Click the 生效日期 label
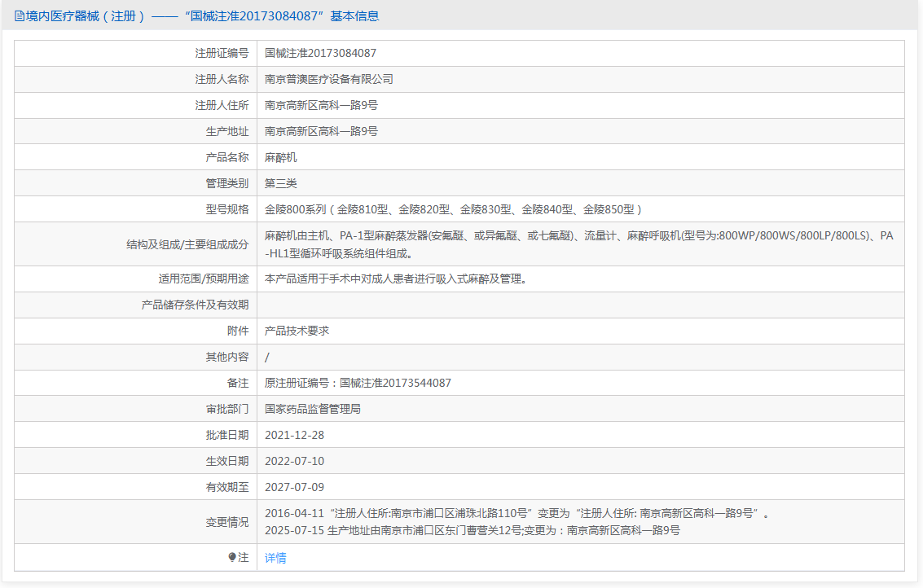Screen dimensions: 923x588 (227, 461)
